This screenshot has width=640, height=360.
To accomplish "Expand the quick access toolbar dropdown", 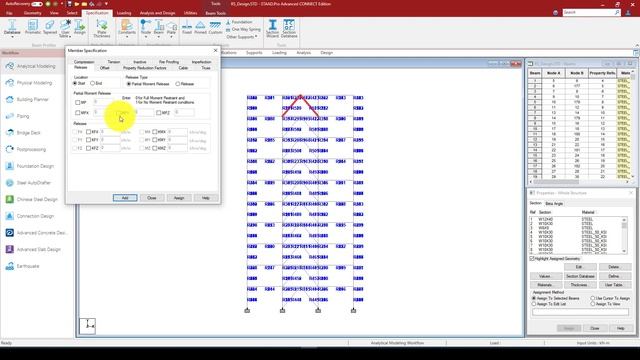I will [x=106, y=4].
